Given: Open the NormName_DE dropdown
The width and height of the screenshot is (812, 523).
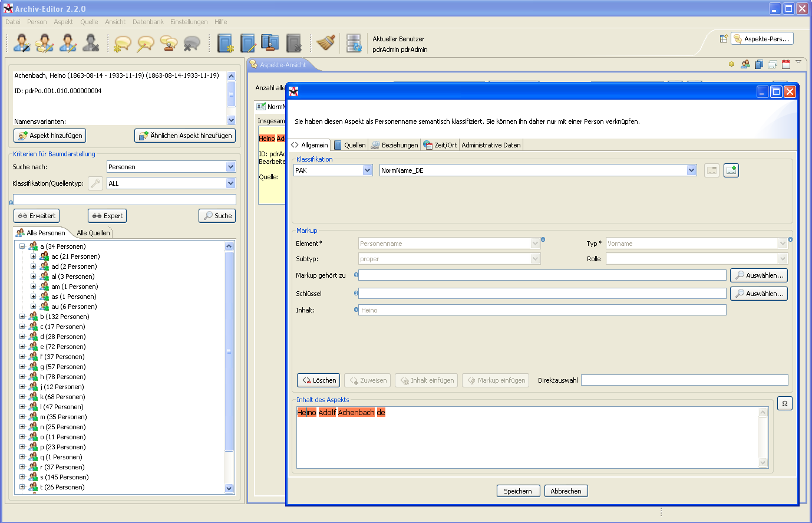Looking at the screenshot, I should click(x=691, y=170).
